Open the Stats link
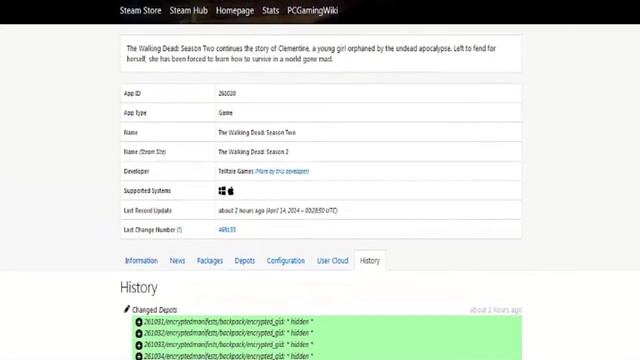 [x=271, y=11]
